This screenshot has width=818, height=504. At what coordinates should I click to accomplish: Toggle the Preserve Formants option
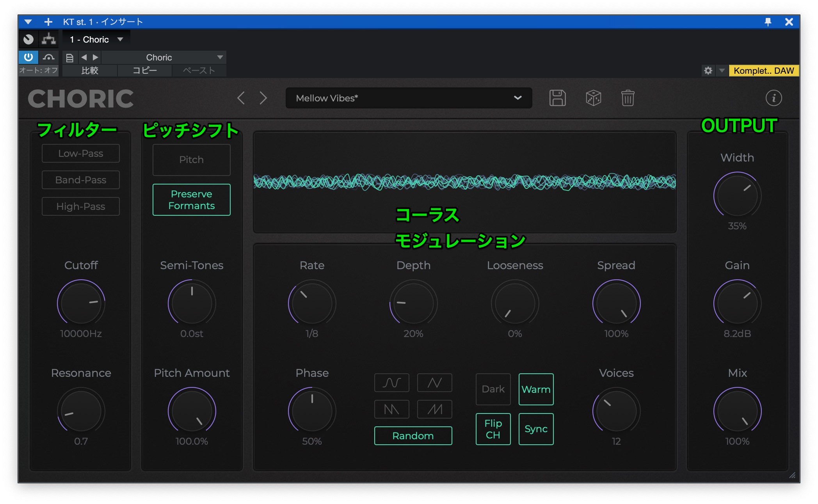click(x=191, y=200)
